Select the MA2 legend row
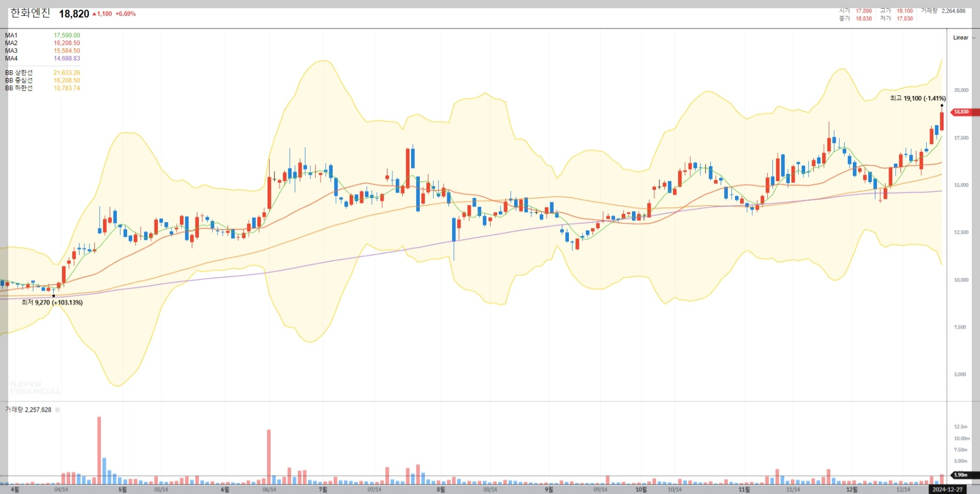The width and height of the screenshot is (980, 494). [x=42, y=43]
